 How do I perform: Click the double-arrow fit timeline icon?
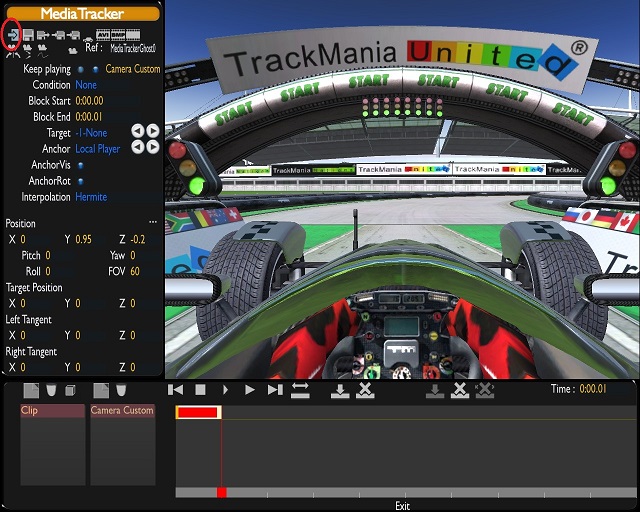point(300,390)
